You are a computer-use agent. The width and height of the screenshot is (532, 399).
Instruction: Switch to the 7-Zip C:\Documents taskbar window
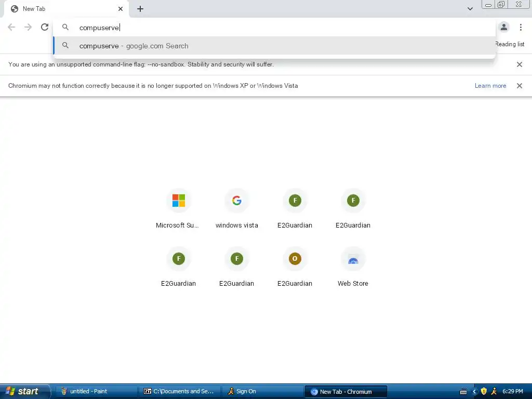(179, 392)
